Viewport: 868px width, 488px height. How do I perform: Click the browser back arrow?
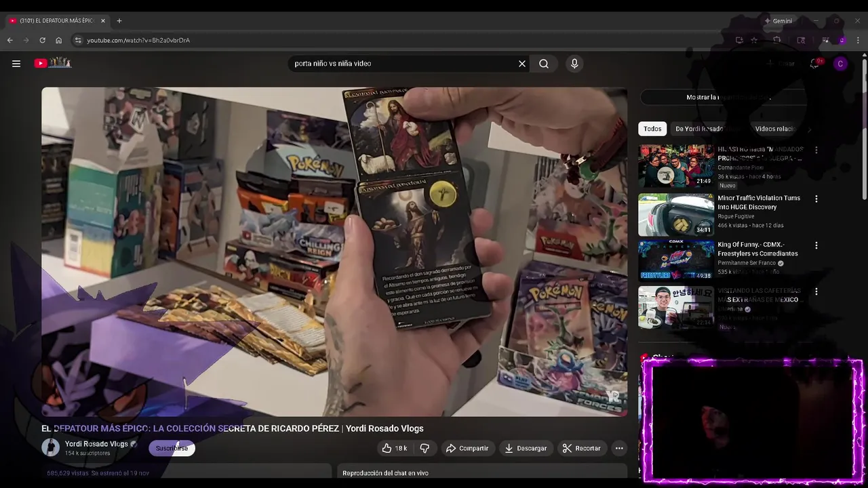click(x=9, y=40)
